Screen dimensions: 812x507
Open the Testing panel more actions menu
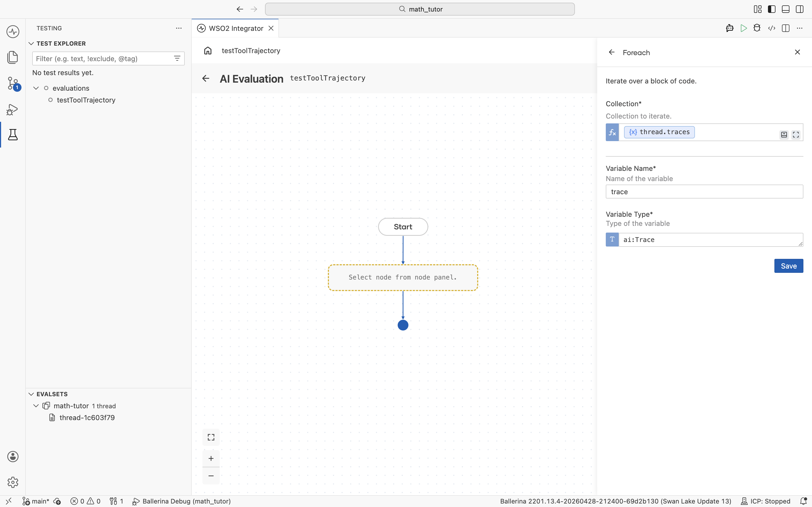(179, 28)
